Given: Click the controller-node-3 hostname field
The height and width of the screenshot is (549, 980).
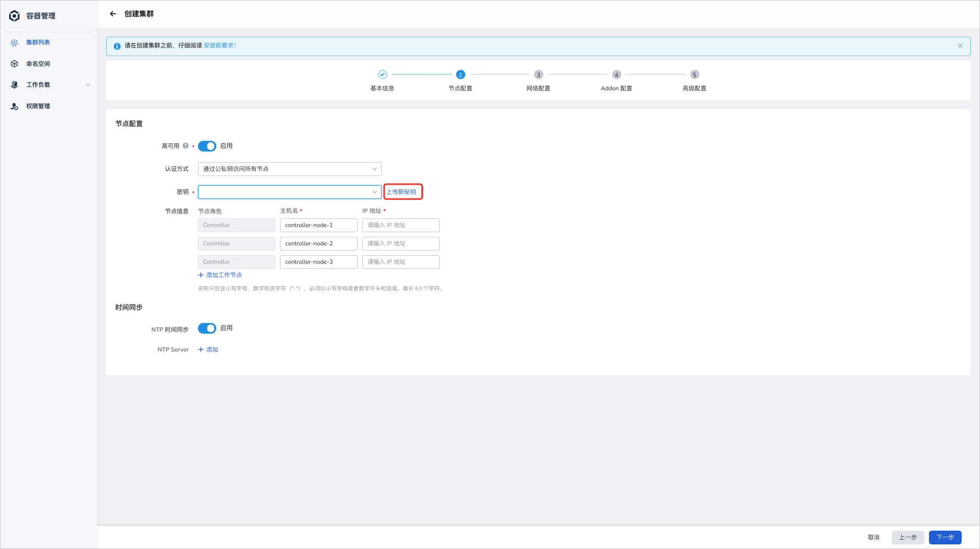Looking at the screenshot, I should pos(318,262).
